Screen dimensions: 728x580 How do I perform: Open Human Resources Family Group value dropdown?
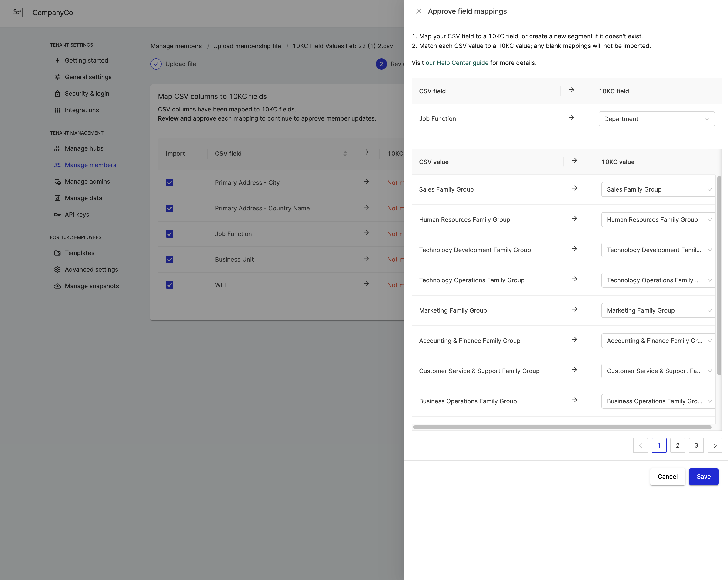(x=658, y=220)
